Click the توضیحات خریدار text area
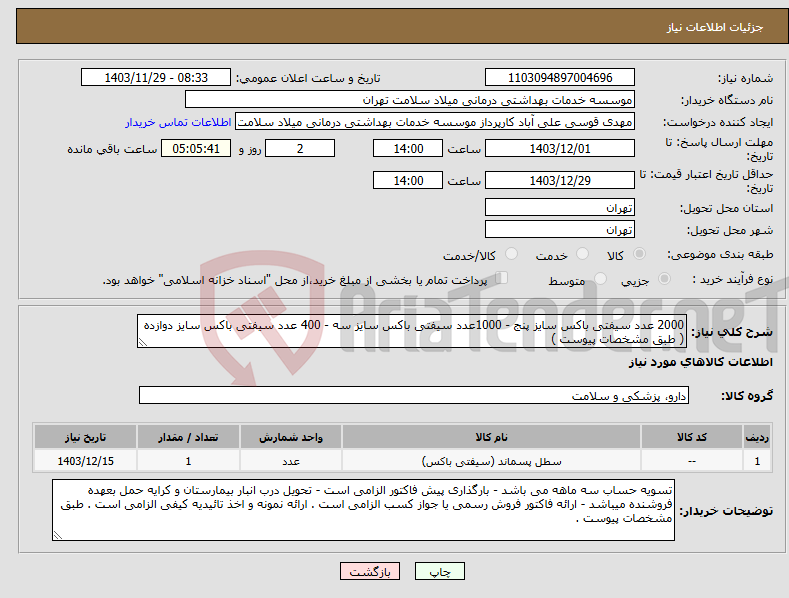 click(363, 510)
